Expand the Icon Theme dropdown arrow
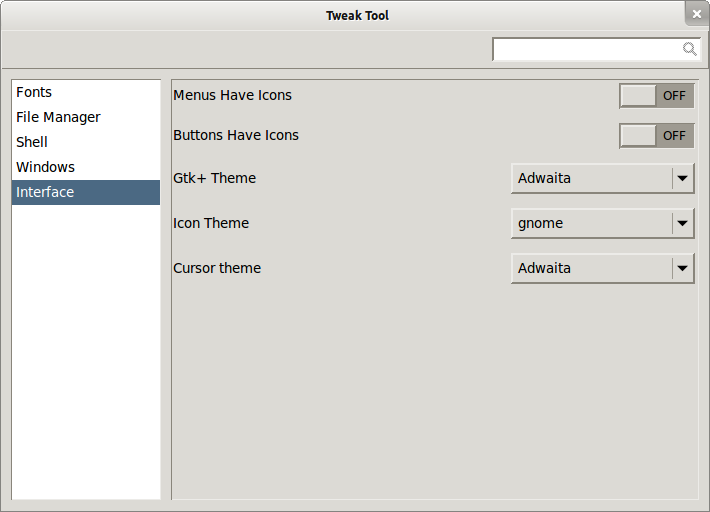 (683, 224)
